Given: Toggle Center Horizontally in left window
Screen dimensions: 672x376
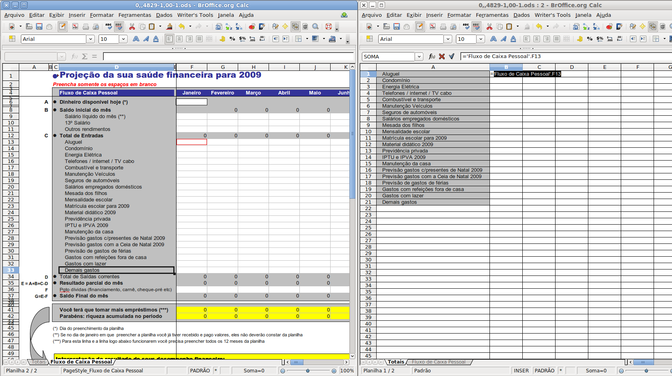Looking at the screenshot, I should (x=179, y=39).
